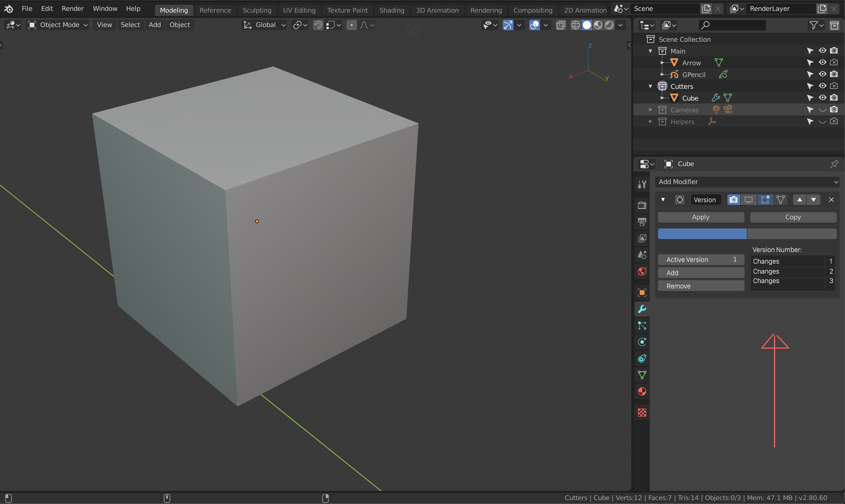Image resolution: width=845 pixels, height=504 pixels.
Task: Add a new scene with the Scene copy icon
Action: pyautogui.click(x=706, y=9)
